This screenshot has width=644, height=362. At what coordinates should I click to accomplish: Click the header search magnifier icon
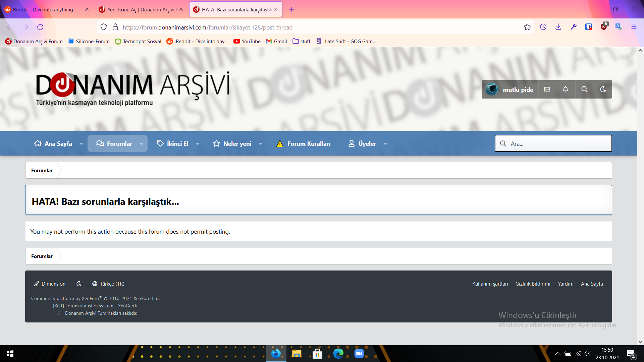(x=584, y=89)
